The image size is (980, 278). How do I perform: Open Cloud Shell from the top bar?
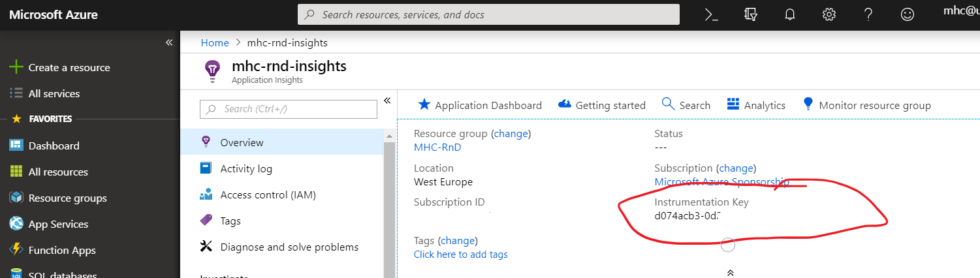pos(712,14)
